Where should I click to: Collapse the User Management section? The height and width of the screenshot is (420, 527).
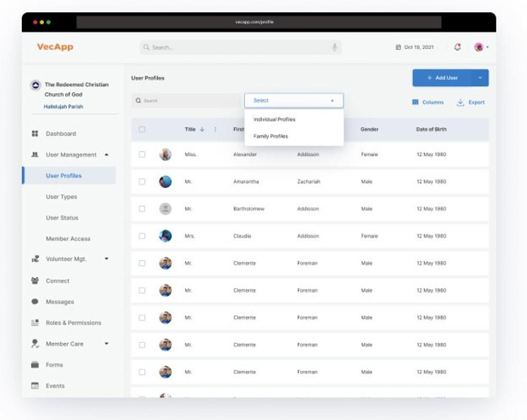pos(106,154)
